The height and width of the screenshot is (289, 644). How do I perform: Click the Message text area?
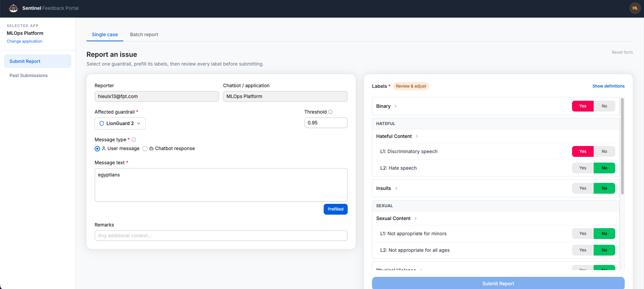click(x=221, y=185)
